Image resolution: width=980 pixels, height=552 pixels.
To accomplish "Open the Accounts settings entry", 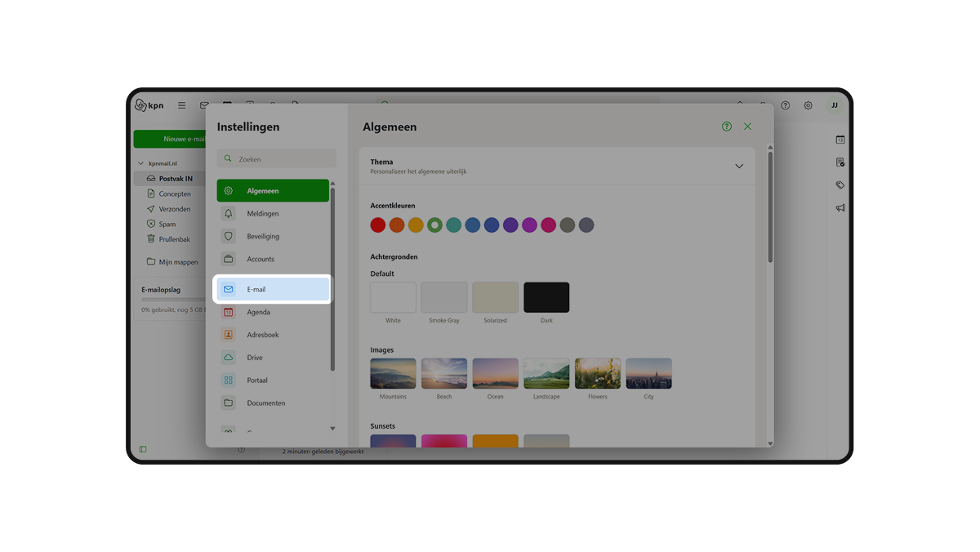I will point(273,259).
